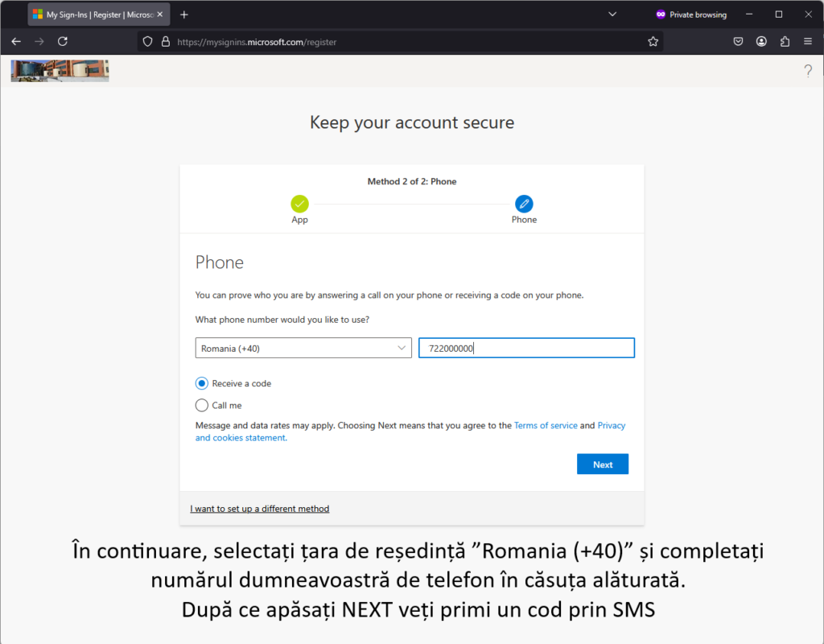Open the Firefox account icon

[761, 42]
